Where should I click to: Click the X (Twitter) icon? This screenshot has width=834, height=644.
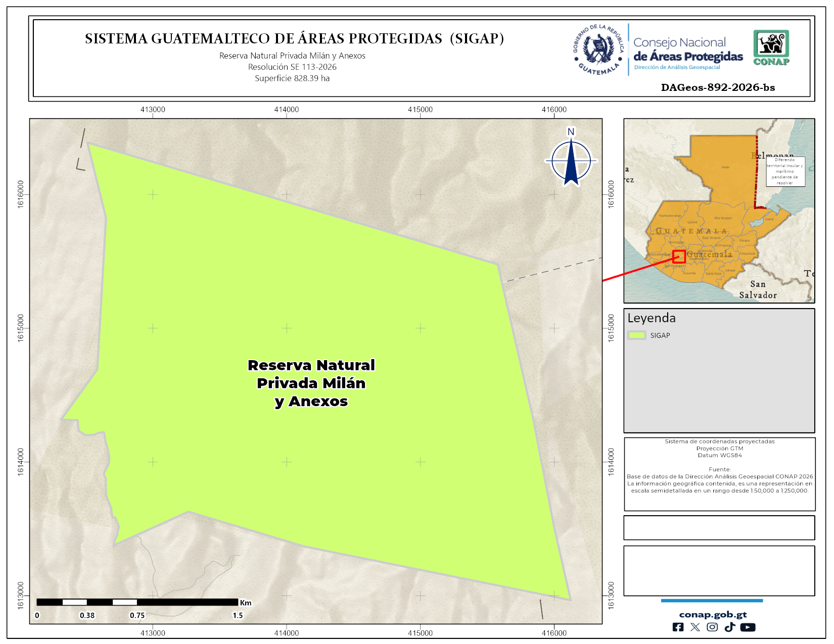pos(695,627)
